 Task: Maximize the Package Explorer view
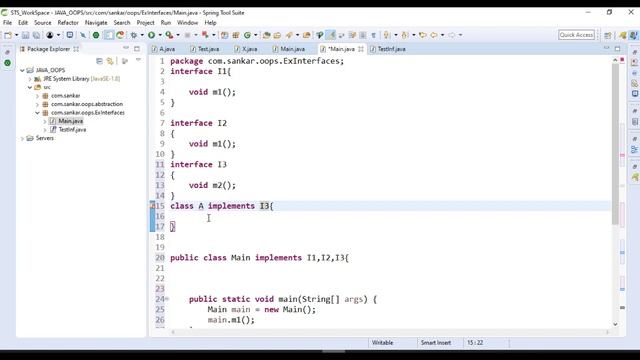pyautogui.click(x=137, y=49)
